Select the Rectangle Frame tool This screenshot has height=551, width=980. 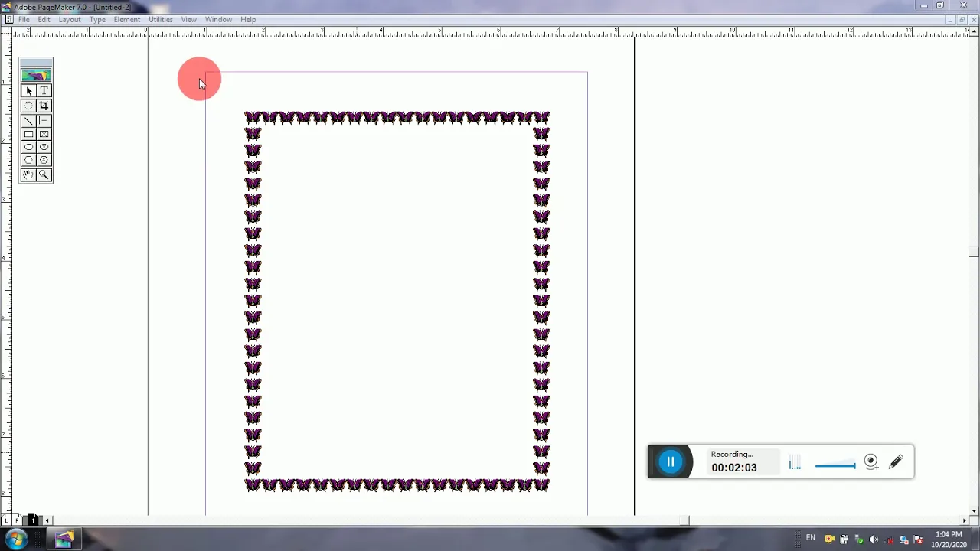44,134
